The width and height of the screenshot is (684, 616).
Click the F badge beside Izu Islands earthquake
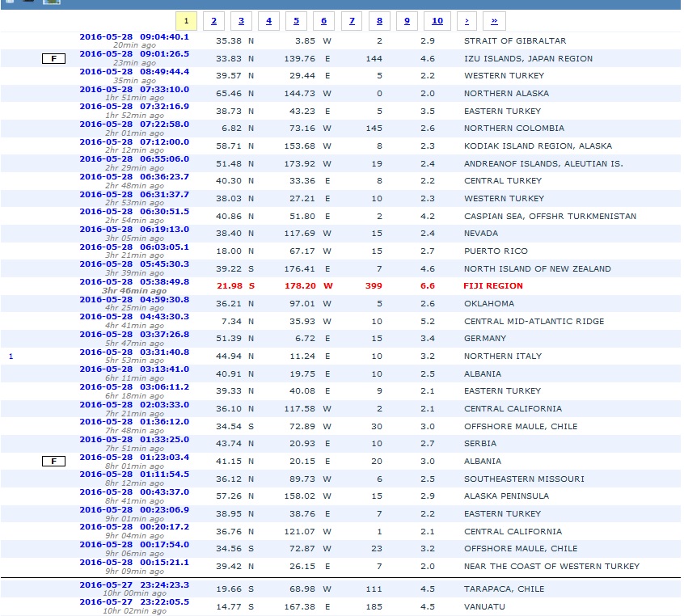tap(53, 58)
